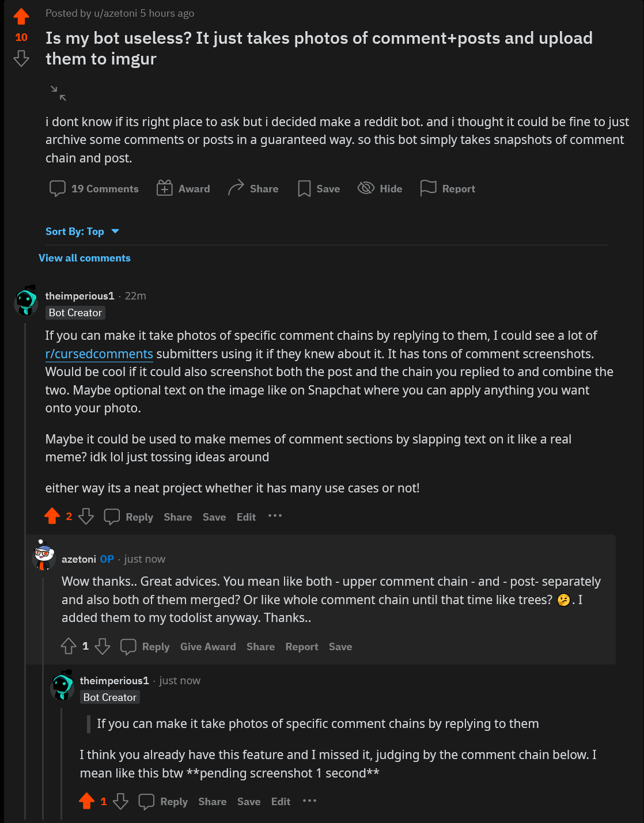Click Reply on theimperious1's top comment
This screenshot has width=644, height=823.
point(138,517)
